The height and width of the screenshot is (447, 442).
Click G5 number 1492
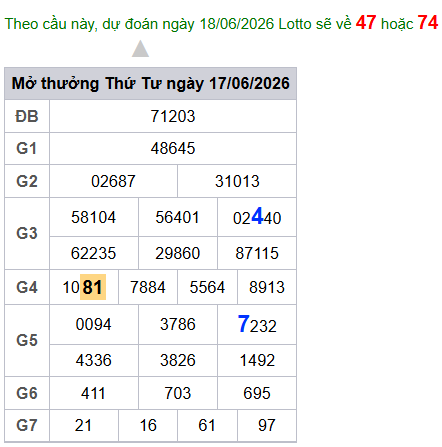click(x=257, y=360)
